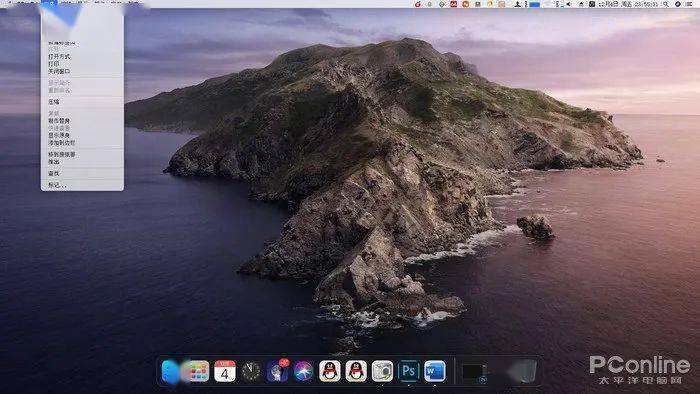Click the date and time in menu bar
The height and width of the screenshot is (394, 700).
pos(628,4)
